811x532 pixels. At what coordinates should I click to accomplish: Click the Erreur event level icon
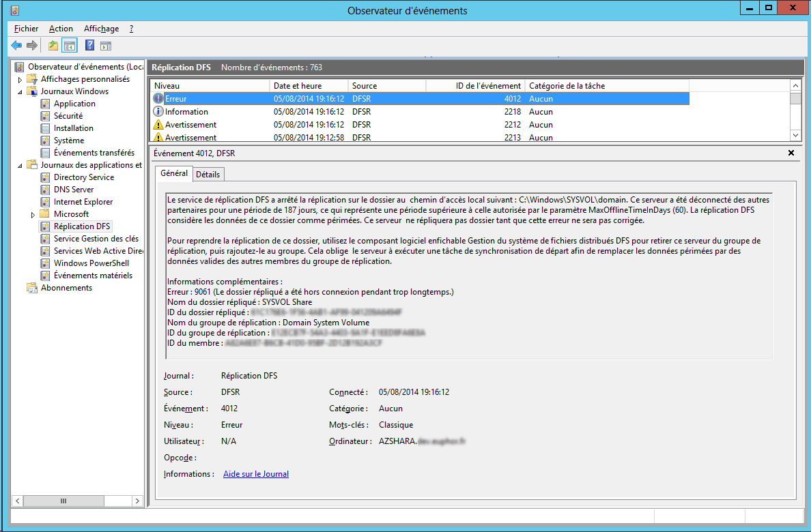pyautogui.click(x=158, y=99)
